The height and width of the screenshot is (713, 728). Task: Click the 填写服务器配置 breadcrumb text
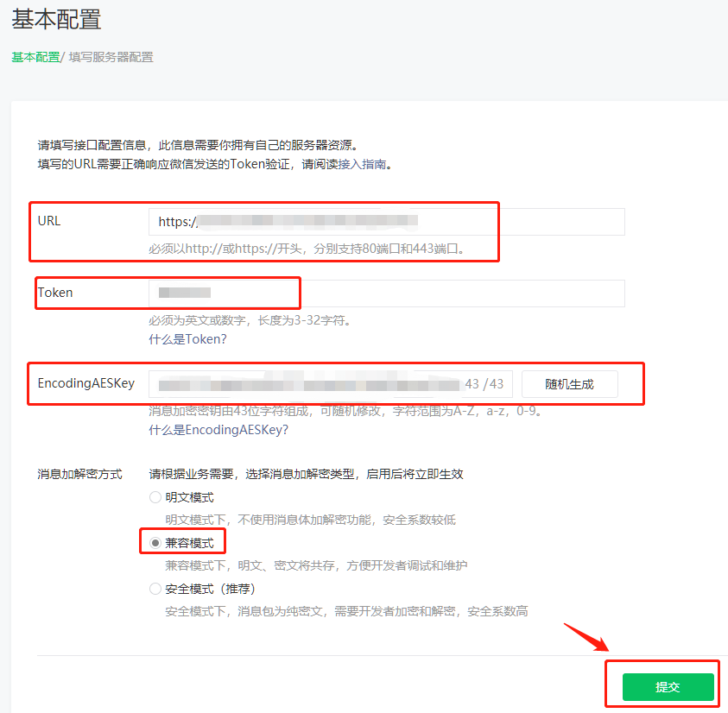pyautogui.click(x=111, y=57)
